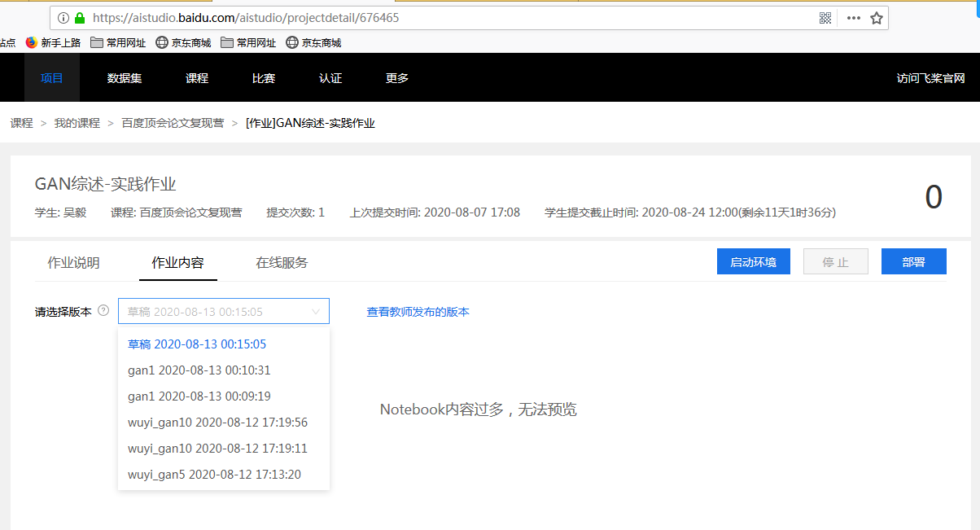Click the QR code icon in address bar
This screenshot has height=530, width=980.
(825, 18)
